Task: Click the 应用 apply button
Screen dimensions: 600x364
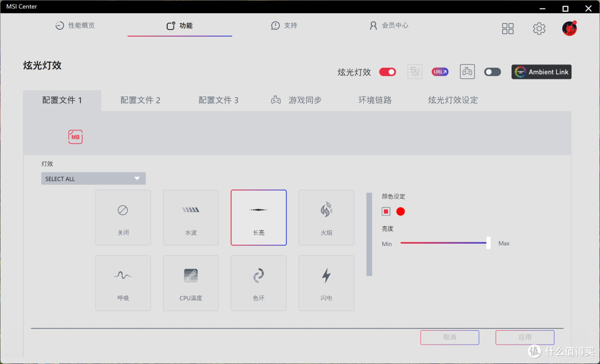Action: click(x=524, y=337)
